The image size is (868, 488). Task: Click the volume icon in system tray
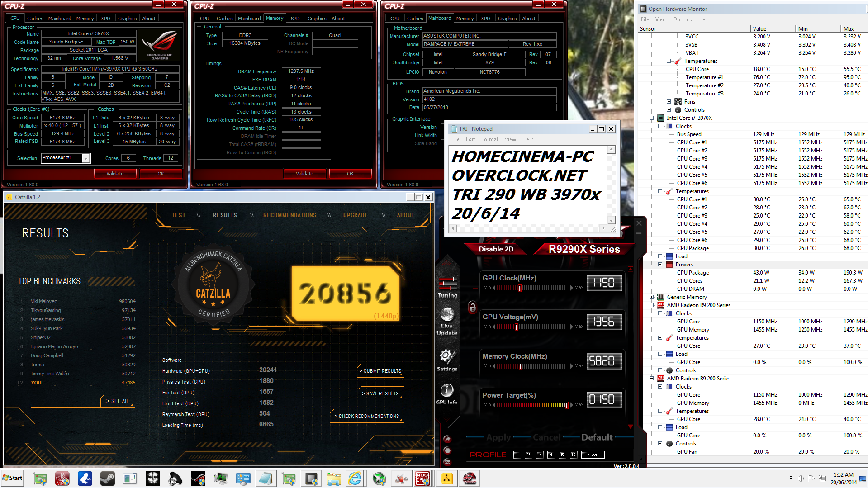pos(801,478)
